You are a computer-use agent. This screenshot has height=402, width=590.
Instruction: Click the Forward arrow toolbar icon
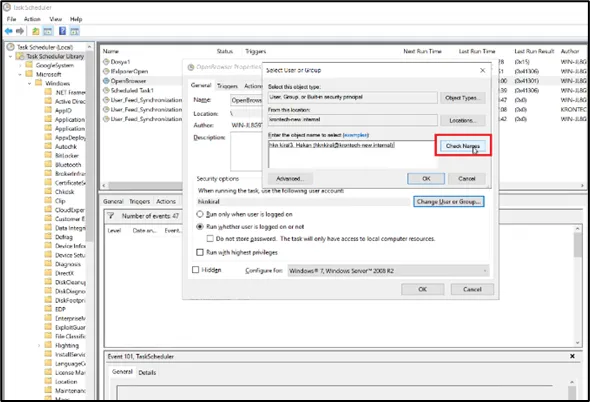point(20,31)
